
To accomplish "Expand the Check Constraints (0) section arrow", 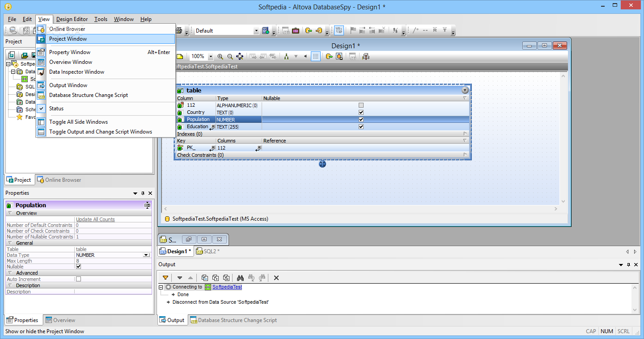I will (x=465, y=155).
